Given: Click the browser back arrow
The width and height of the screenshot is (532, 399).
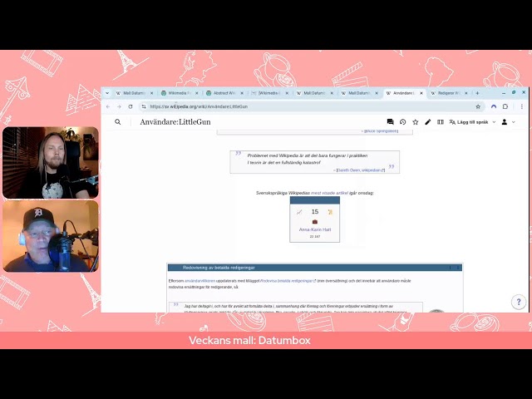Looking at the screenshot, I should pyautogui.click(x=108, y=106).
